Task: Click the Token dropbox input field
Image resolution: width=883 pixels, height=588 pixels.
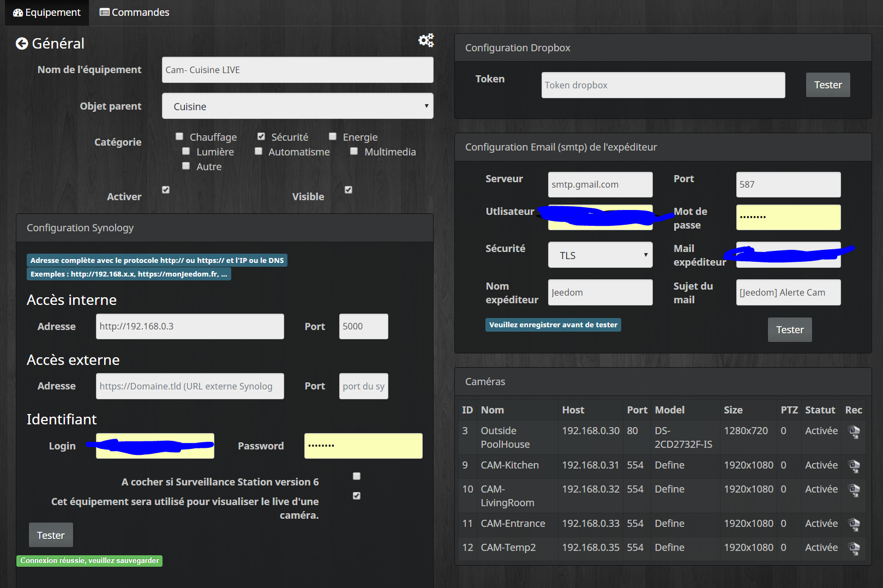Action: (x=663, y=85)
